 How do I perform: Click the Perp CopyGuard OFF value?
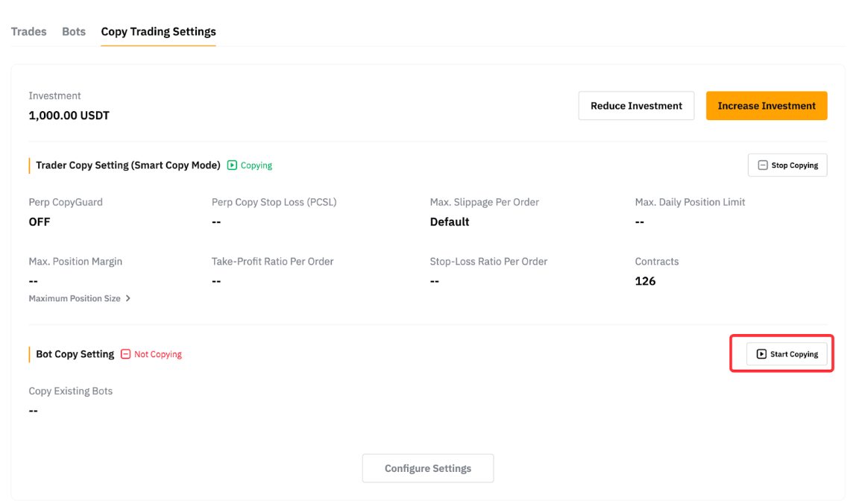tap(40, 221)
